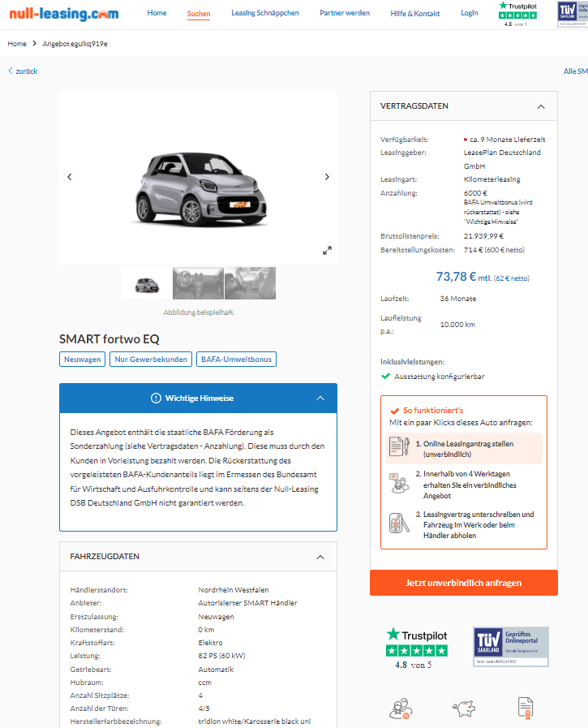
Task: Open Partner werden in navigation
Action: click(x=345, y=13)
